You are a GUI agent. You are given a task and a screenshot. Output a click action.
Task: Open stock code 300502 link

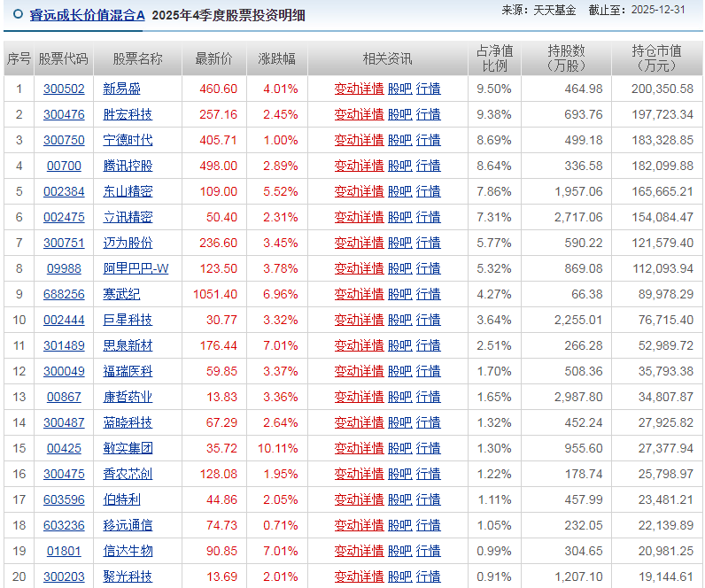(x=64, y=89)
